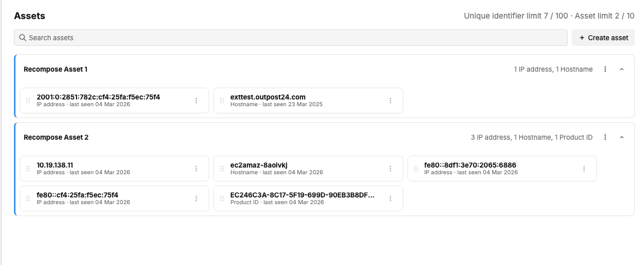Click the Recompose Asset 2 title

click(56, 138)
